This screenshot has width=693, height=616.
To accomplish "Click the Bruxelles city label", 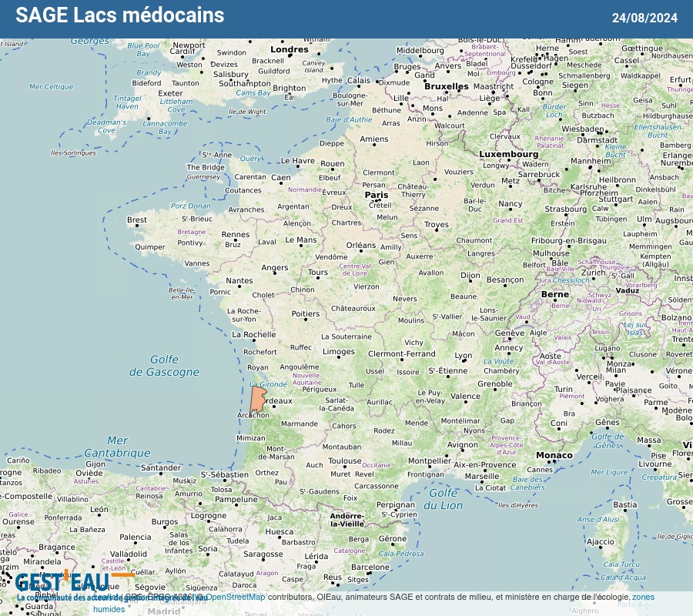I will tap(447, 86).
